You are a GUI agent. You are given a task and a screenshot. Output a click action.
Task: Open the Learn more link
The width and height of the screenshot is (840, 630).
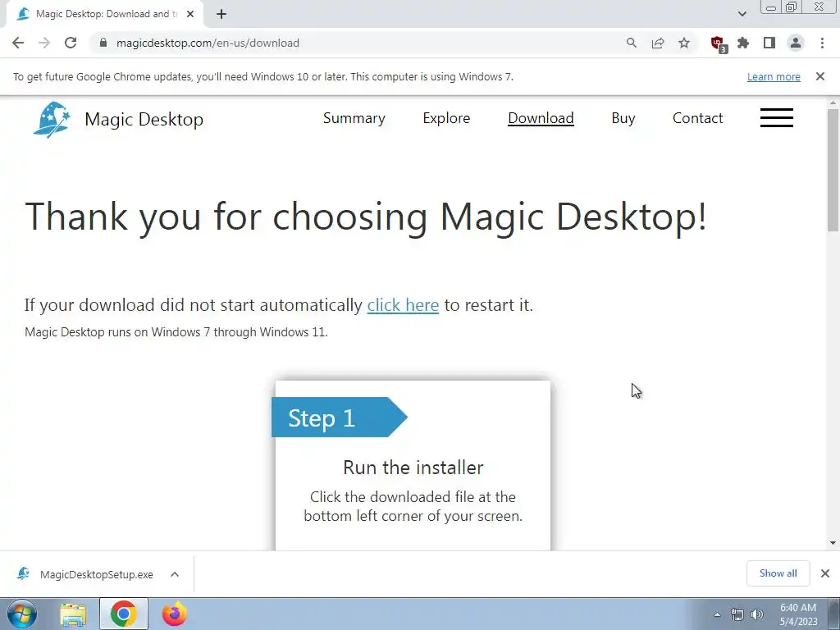point(774,76)
